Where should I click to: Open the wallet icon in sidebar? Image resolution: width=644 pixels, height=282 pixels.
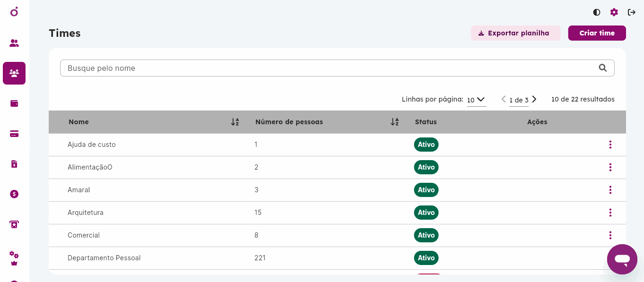coord(14,103)
